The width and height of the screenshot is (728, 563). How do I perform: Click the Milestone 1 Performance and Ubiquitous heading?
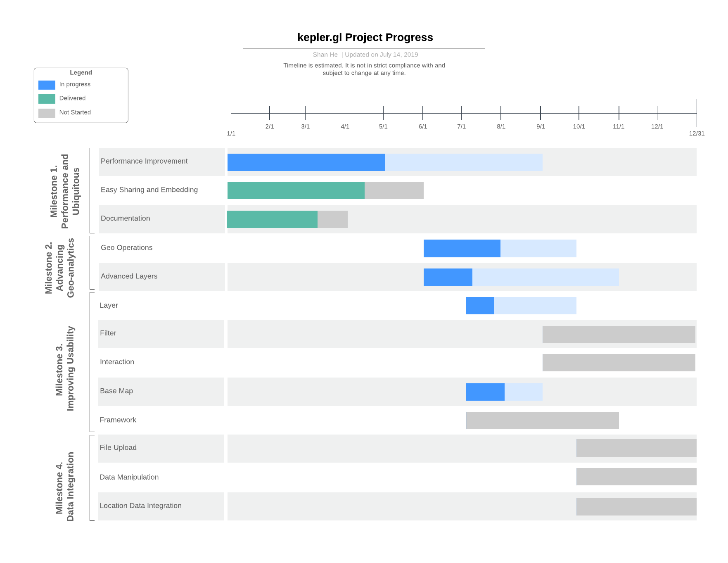(65, 191)
